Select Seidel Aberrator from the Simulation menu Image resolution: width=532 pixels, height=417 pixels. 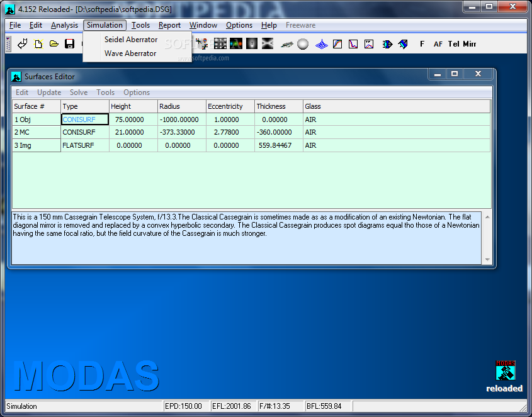tap(130, 40)
